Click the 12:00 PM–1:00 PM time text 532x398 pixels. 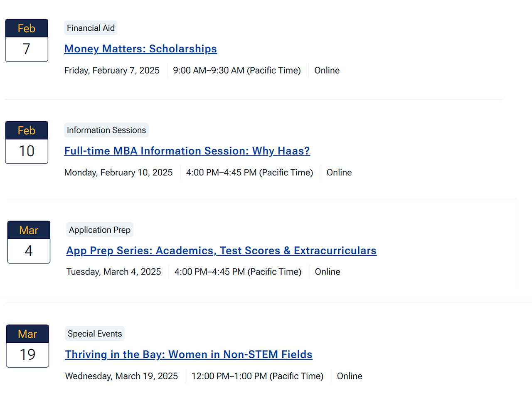coord(257,376)
